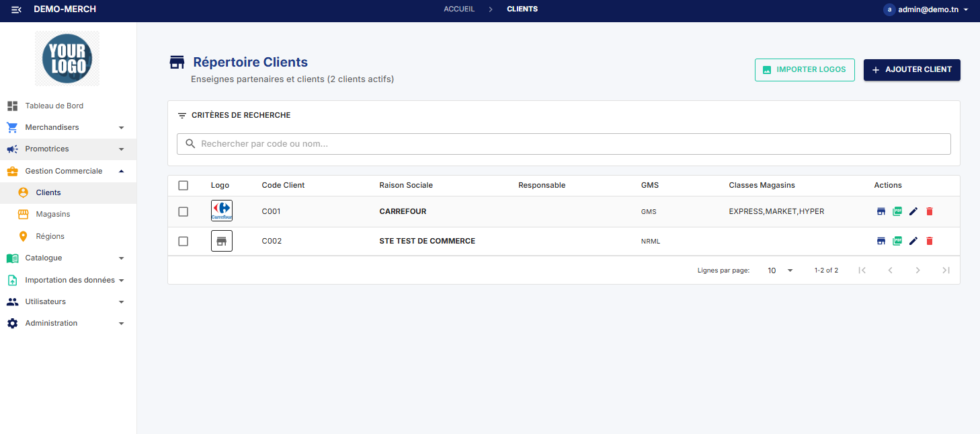This screenshot has width=980, height=434.
Task: Click the admin avatar circle in header
Action: pyautogui.click(x=889, y=9)
